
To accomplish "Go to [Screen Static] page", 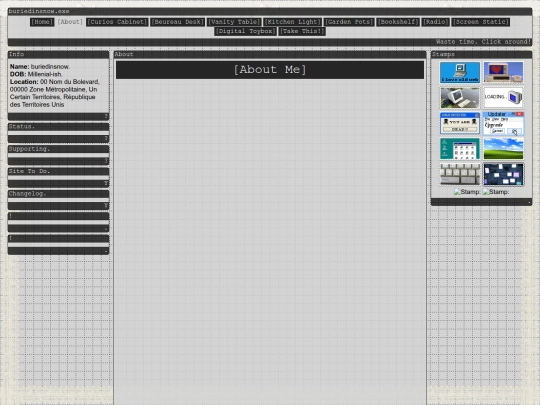I will tap(481, 22).
